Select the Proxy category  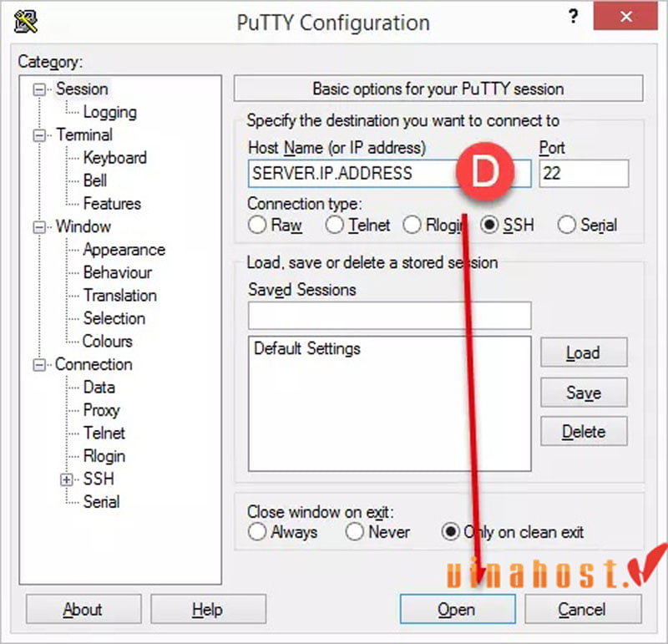pyautogui.click(x=102, y=410)
